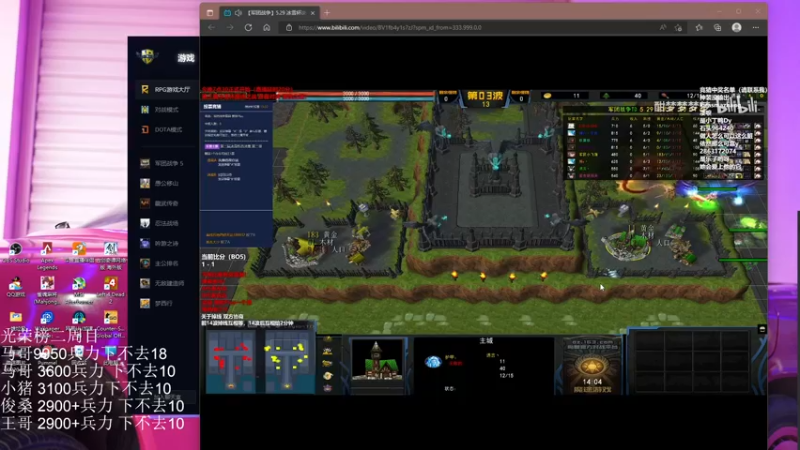View site lock information icon
The width and height of the screenshot is (800, 450).
(289, 28)
